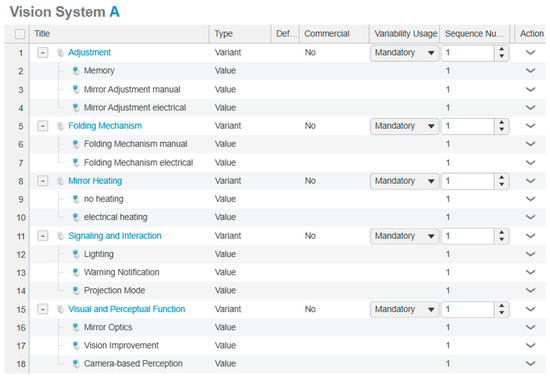Click the icon next to Camera-based Perception
550x378 pixels.
(x=76, y=364)
